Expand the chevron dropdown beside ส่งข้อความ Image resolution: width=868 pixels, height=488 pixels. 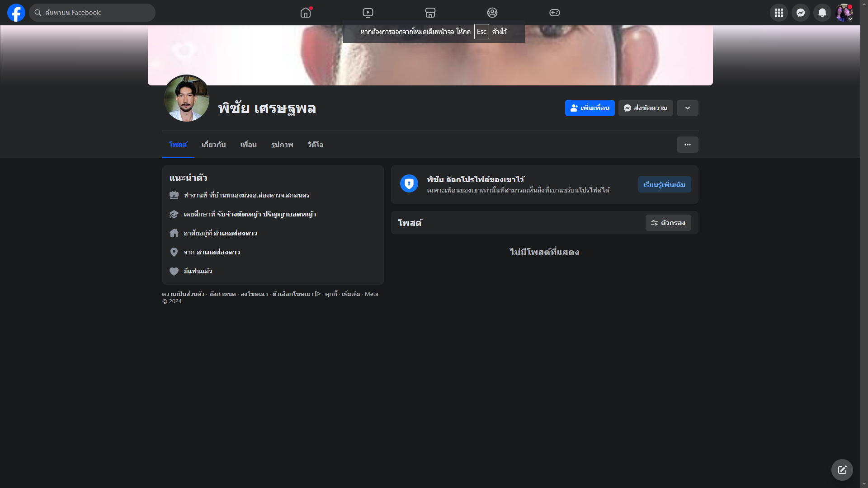tap(687, 108)
